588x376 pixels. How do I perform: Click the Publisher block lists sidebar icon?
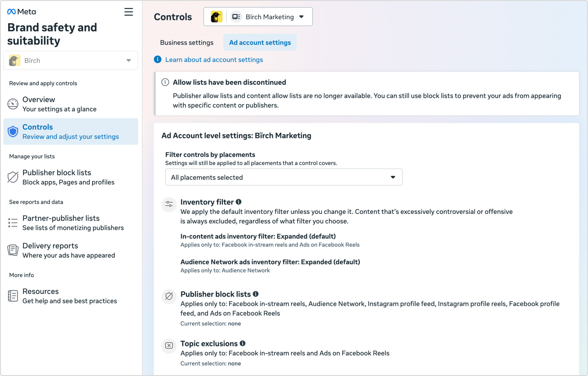pos(13,177)
